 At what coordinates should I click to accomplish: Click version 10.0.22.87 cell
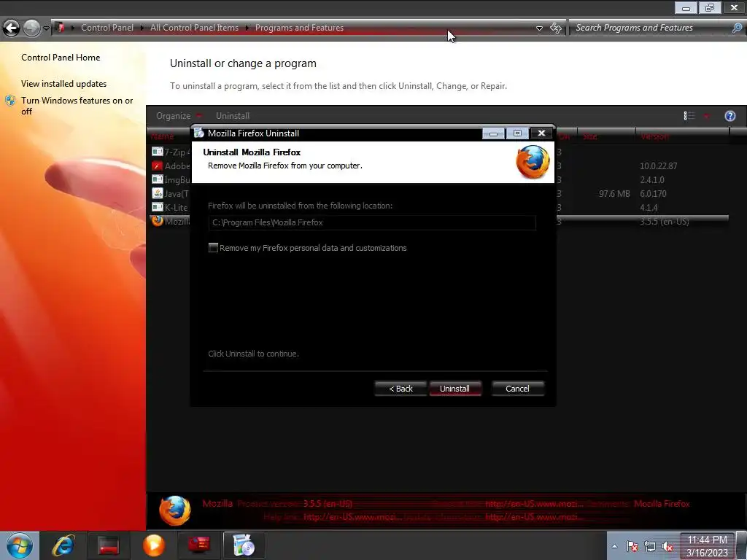[658, 166]
